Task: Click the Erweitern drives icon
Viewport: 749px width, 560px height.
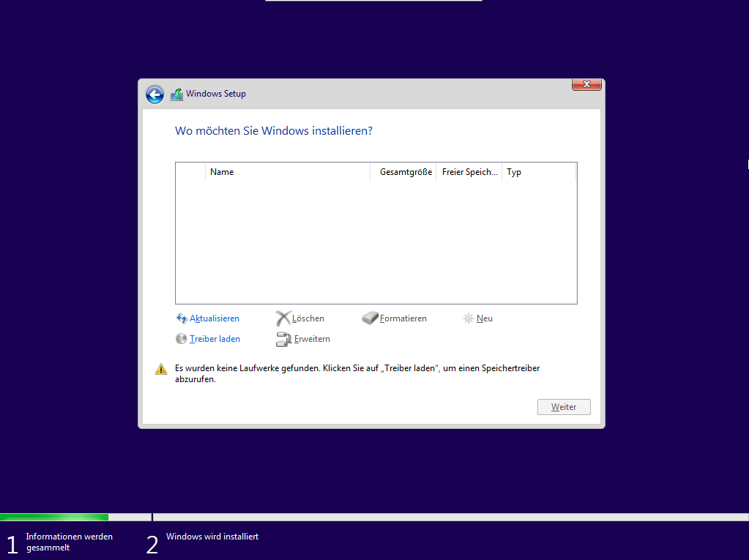Action: pos(284,339)
